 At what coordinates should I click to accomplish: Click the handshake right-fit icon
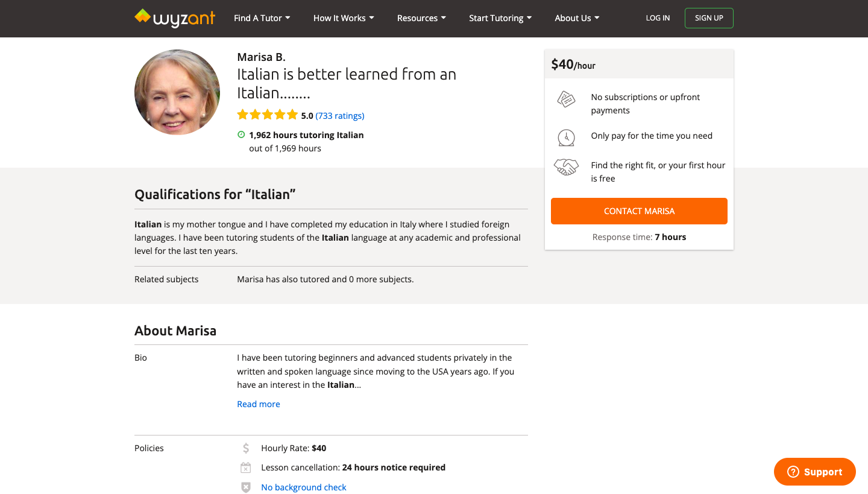click(x=566, y=167)
